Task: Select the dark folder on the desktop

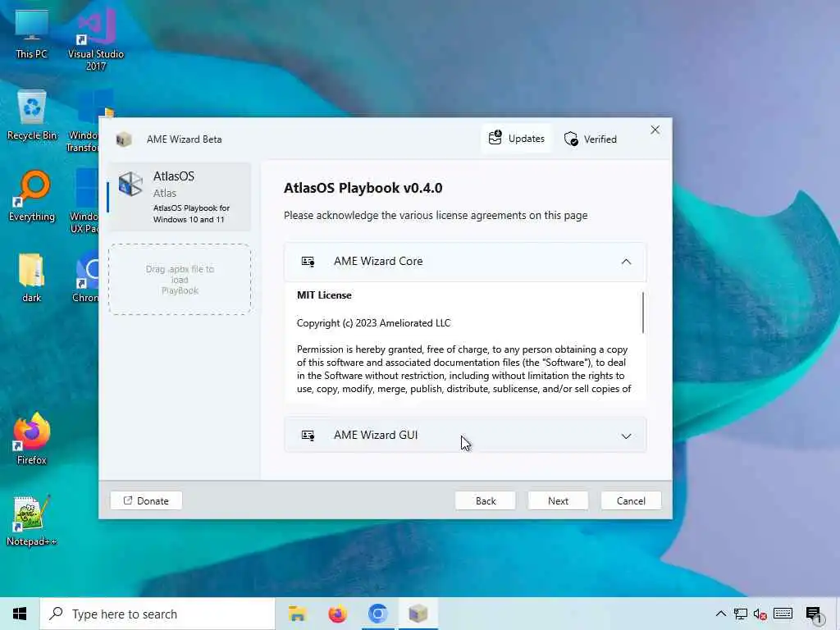Action: pyautogui.click(x=32, y=277)
